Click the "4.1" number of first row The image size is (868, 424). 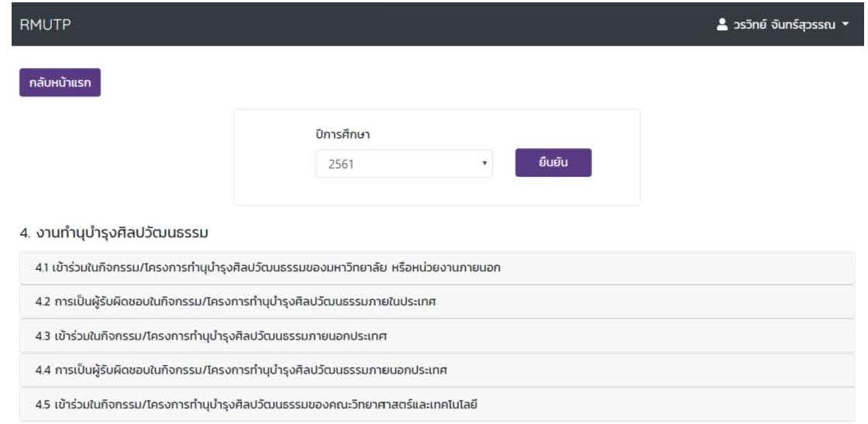click(x=41, y=268)
